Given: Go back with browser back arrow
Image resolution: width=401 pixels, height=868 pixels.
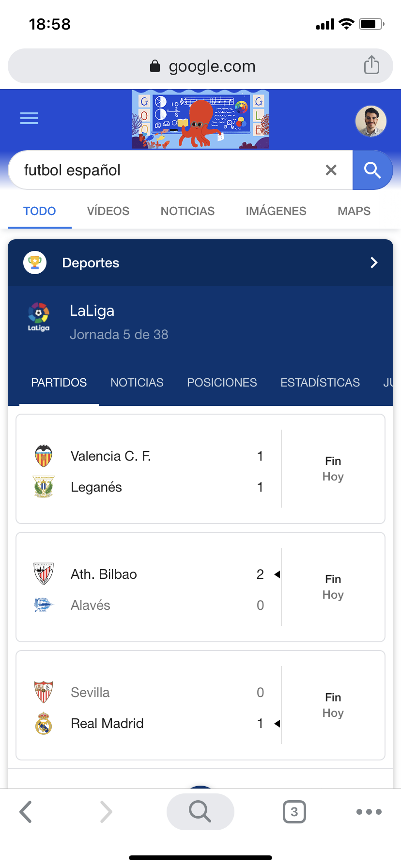Looking at the screenshot, I should click(26, 812).
